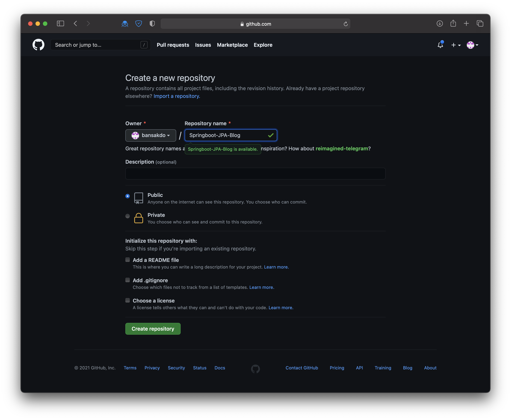
Task: Open Explore in the header
Action: (263, 45)
